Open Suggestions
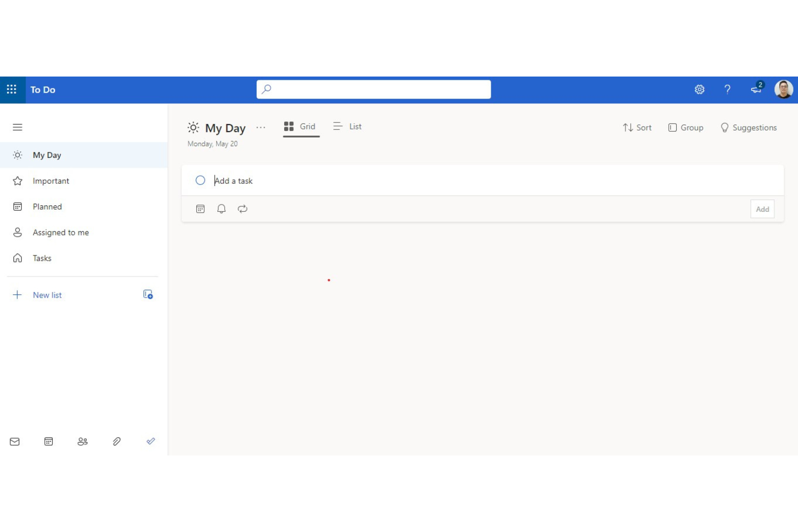798x532 pixels. pos(748,127)
